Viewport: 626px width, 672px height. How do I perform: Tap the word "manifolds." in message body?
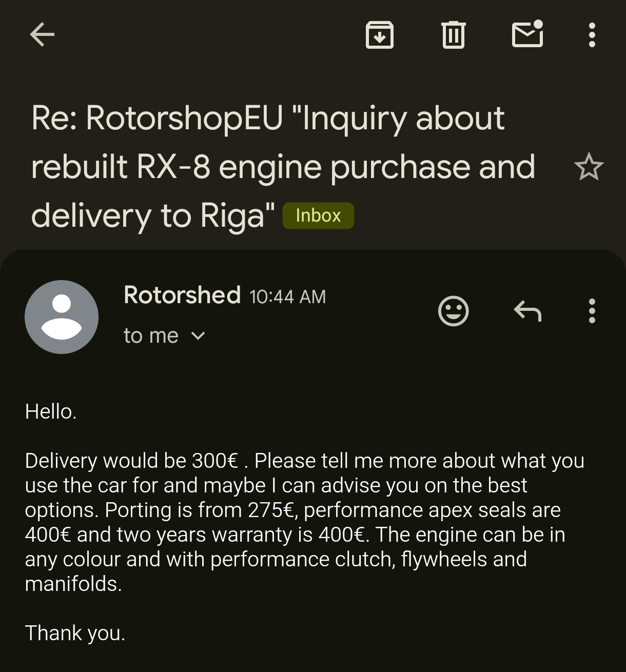click(73, 584)
